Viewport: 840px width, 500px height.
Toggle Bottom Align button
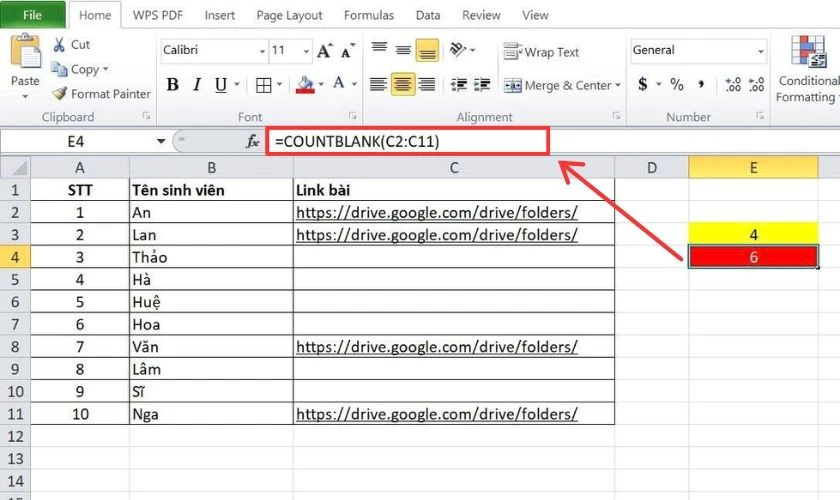427,50
